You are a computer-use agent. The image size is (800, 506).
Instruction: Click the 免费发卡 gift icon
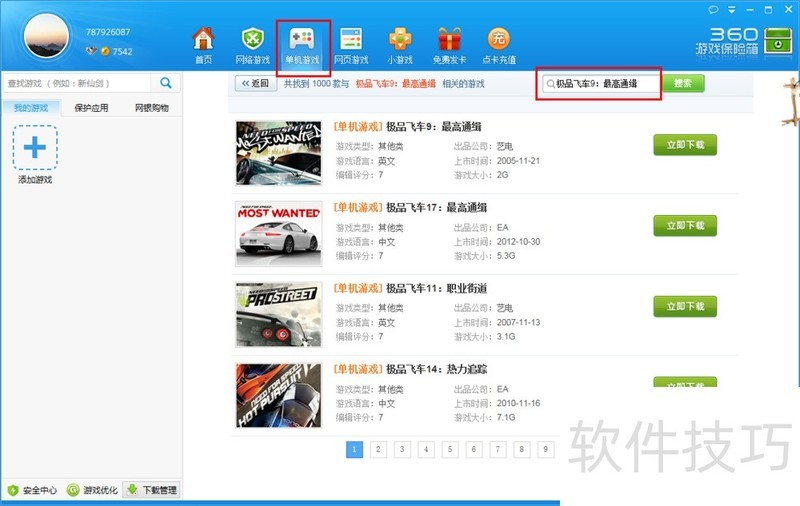[x=449, y=40]
